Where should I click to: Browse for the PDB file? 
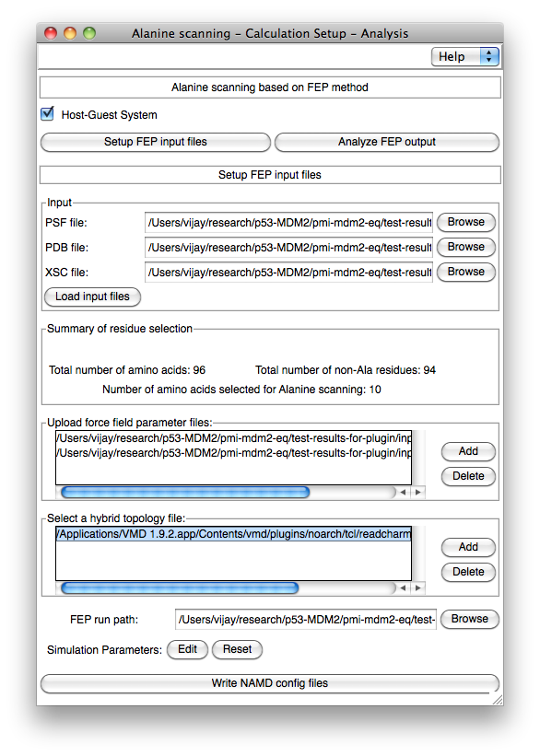click(465, 247)
